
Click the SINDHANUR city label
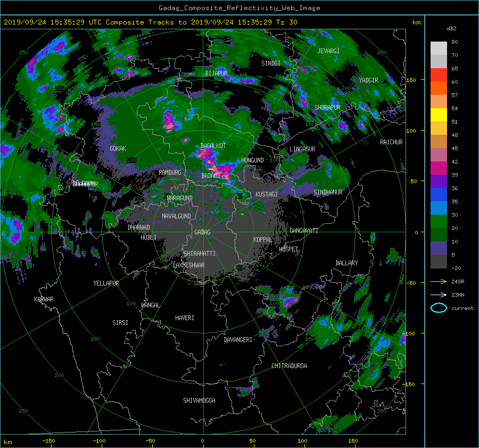click(328, 192)
